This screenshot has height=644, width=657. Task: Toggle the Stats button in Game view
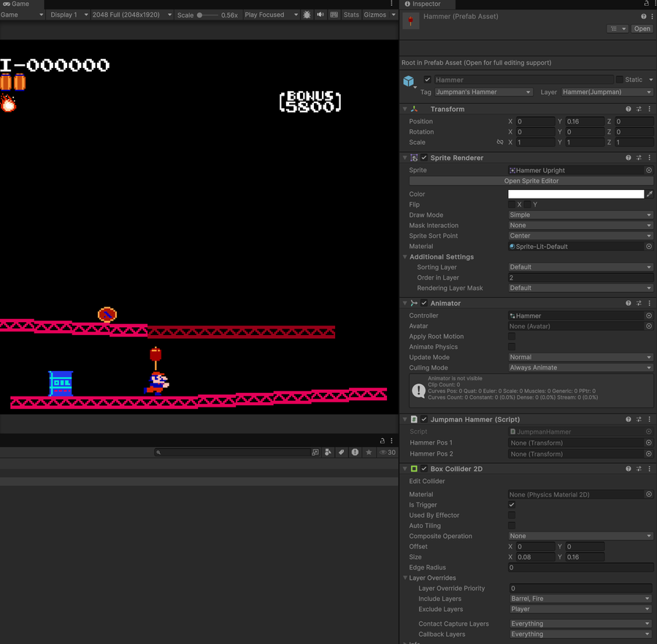click(351, 15)
